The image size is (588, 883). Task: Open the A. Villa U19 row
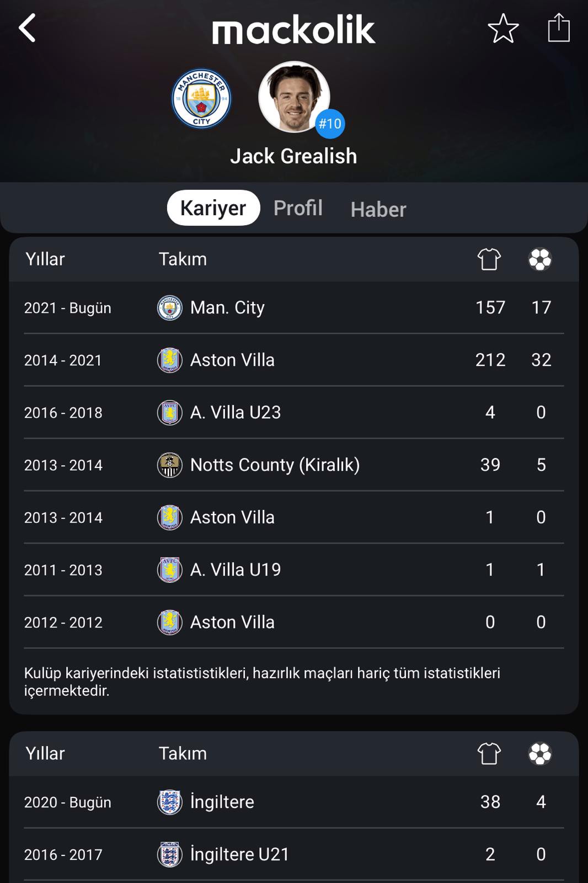pyautogui.click(x=294, y=570)
